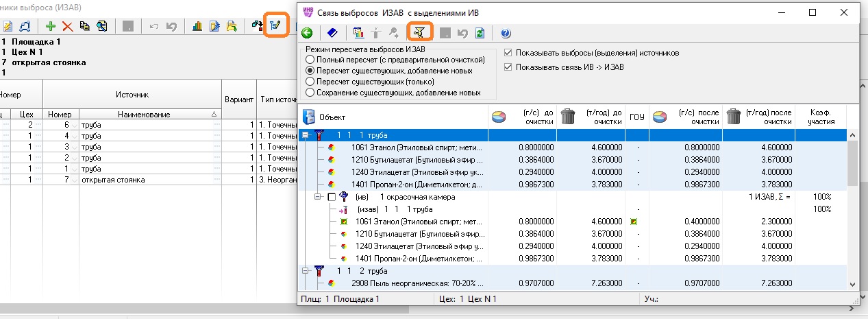
Task: Click the green refresh document icon
Action: (x=480, y=32)
